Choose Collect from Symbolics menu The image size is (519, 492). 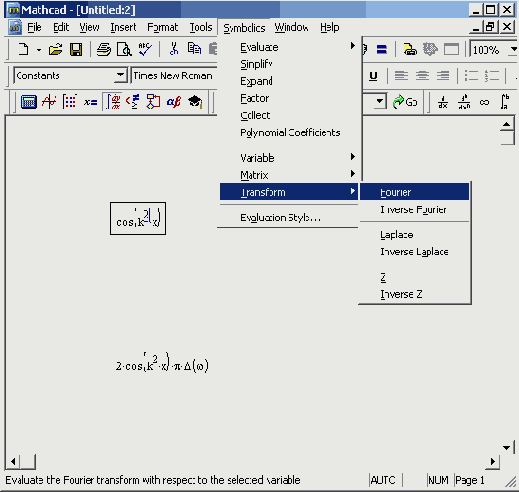click(x=289, y=115)
